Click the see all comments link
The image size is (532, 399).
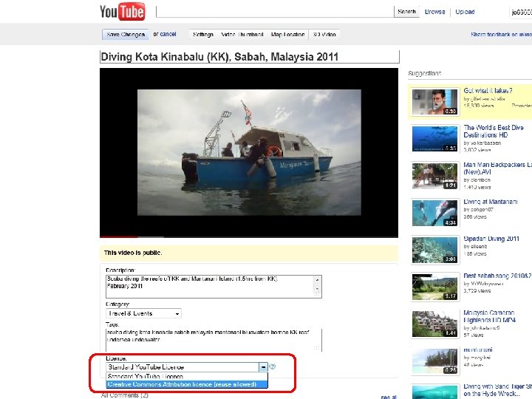tap(389, 397)
